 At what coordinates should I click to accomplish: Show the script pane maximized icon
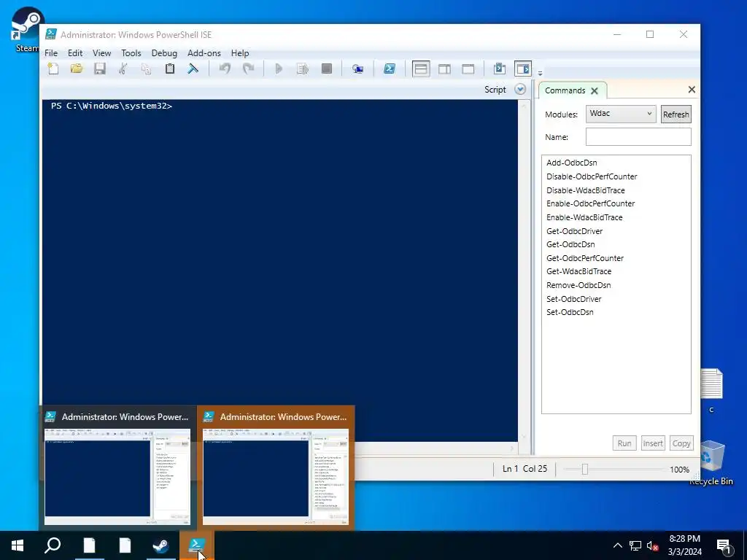[x=468, y=69]
